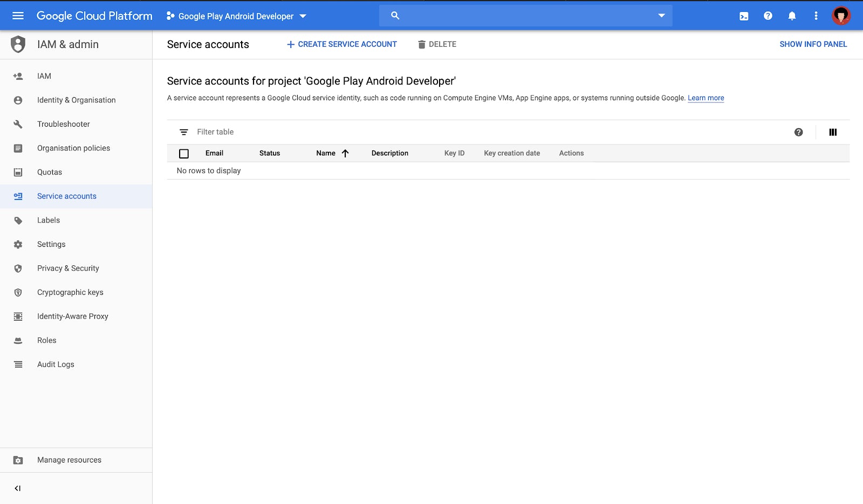Image resolution: width=863 pixels, height=504 pixels.
Task: Expand the search bar dropdown arrow
Action: click(661, 16)
